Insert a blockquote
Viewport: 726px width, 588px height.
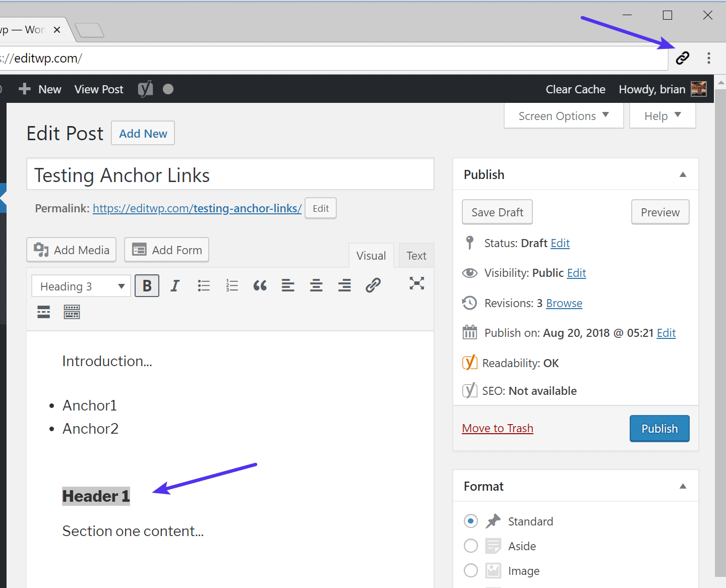click(x=260, y=285)
